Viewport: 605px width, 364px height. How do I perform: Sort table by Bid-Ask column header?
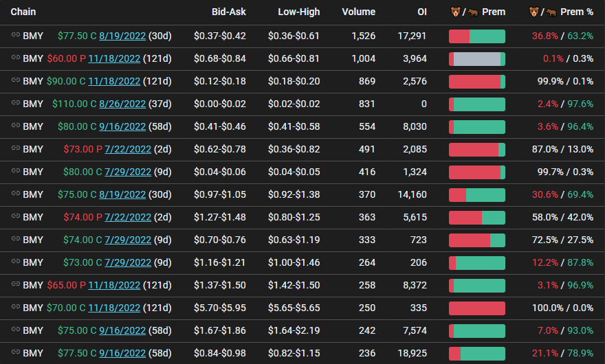[228, 12]
